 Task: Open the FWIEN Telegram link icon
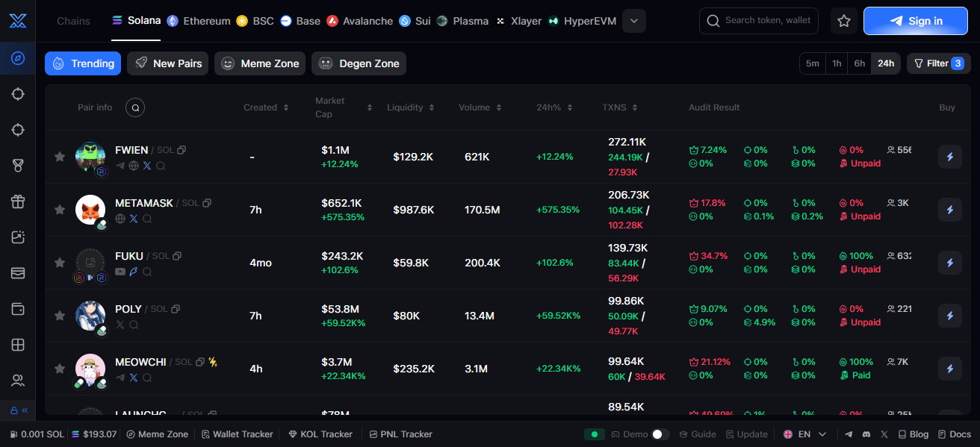(x=120, y=166)
